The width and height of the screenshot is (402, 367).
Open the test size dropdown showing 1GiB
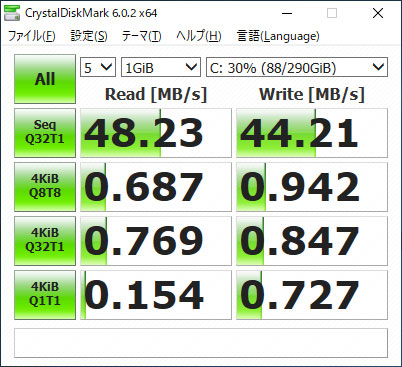point(161,67)
